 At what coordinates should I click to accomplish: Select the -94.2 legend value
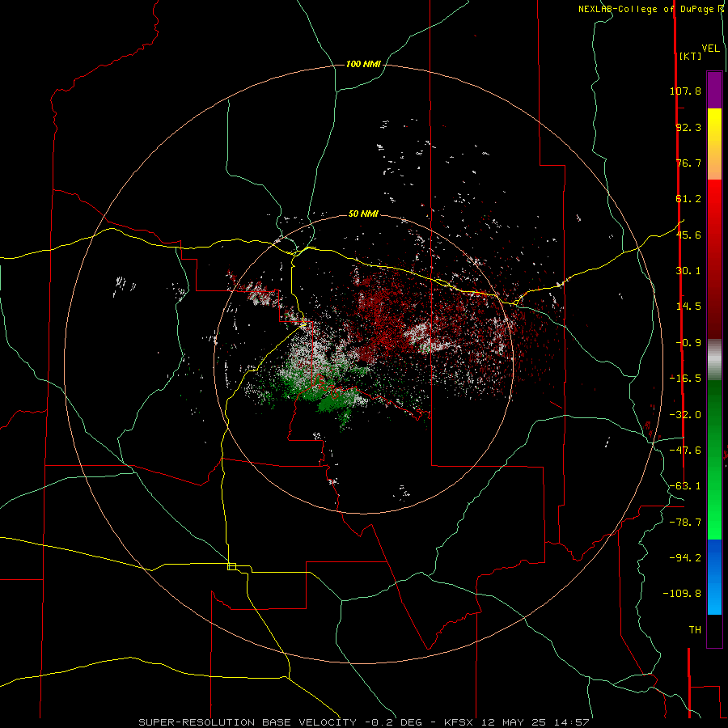[x=685, y=557]
